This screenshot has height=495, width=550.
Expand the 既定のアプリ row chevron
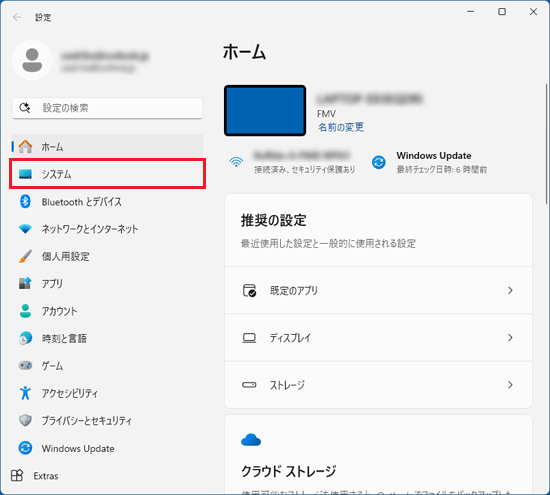pyautogui.click(x=510, y=290)
